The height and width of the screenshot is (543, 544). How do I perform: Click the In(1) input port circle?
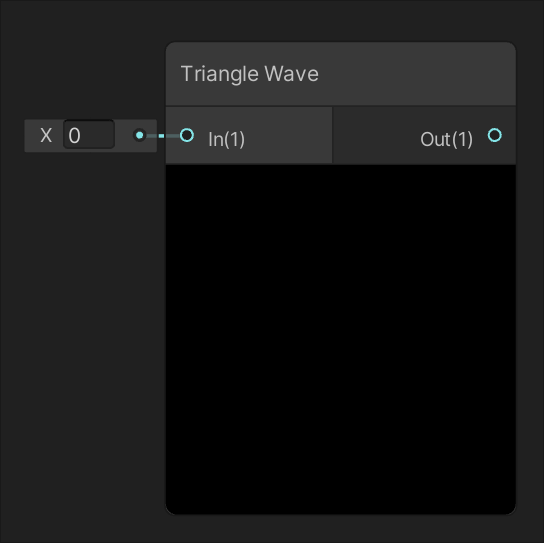click(x=187, y=135)
